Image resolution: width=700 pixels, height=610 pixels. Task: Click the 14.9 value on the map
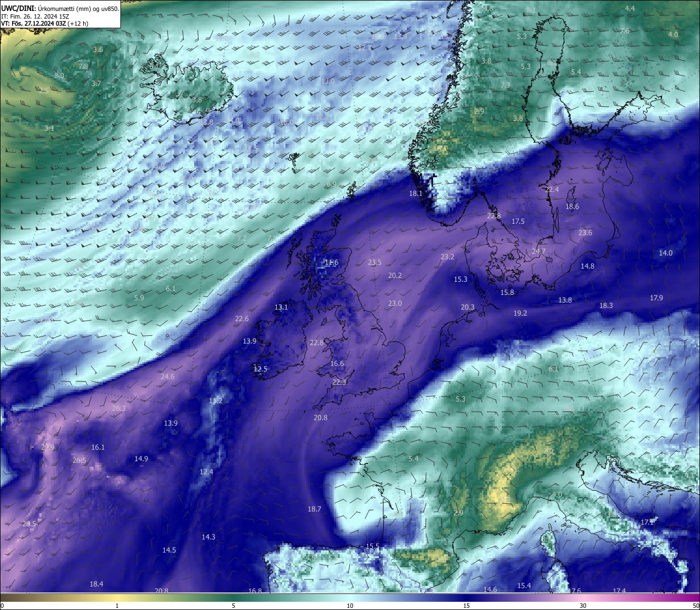(x=141, y=458)
